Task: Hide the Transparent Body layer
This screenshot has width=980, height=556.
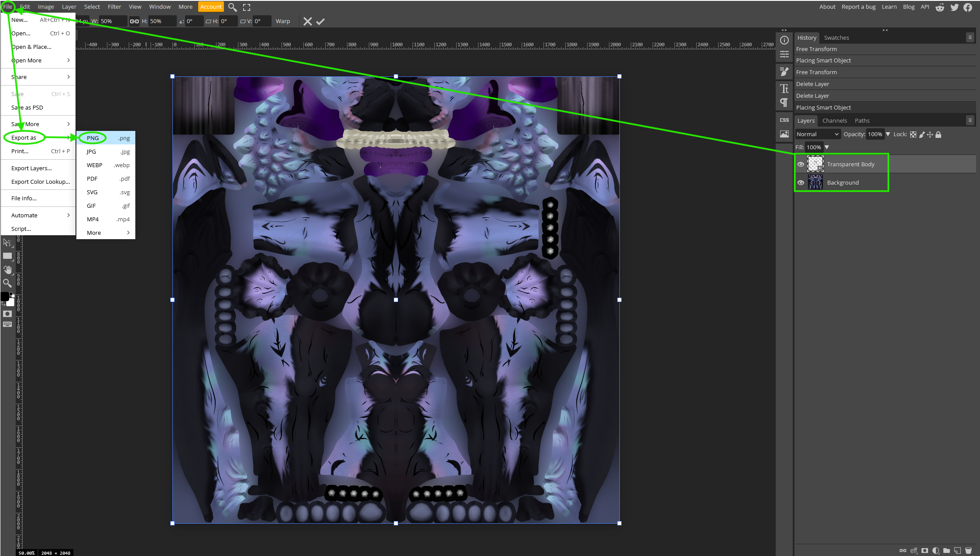Action: [x=801, y=165]
